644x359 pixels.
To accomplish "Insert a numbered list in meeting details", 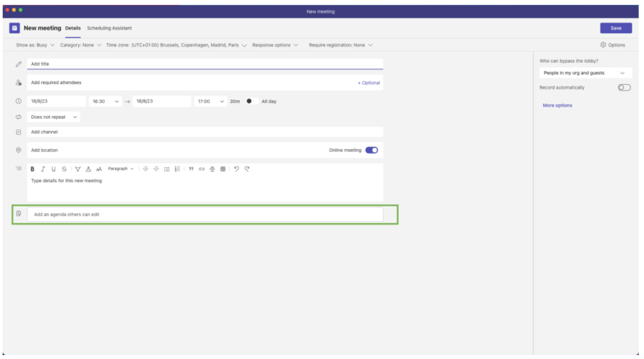I will point(178,169).
